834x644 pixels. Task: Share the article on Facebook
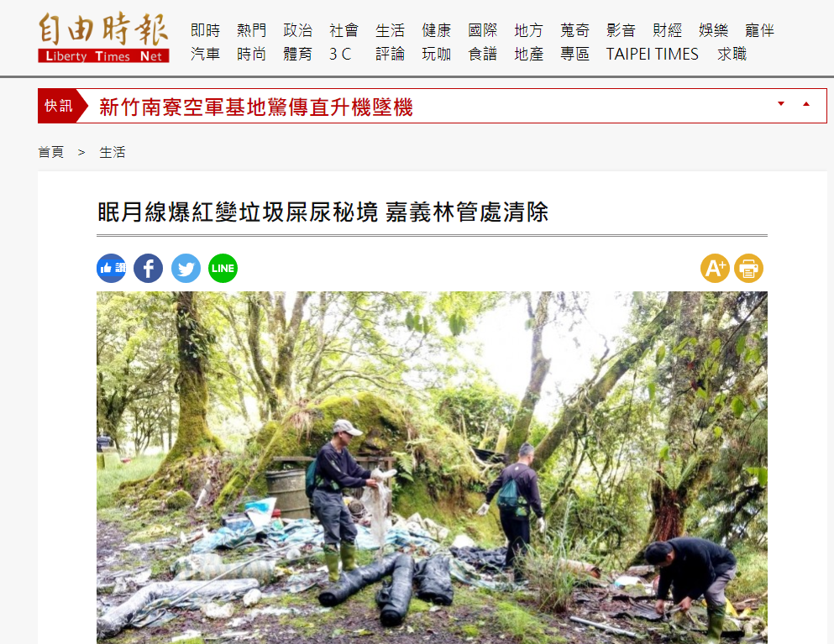[x=149, y=268]
